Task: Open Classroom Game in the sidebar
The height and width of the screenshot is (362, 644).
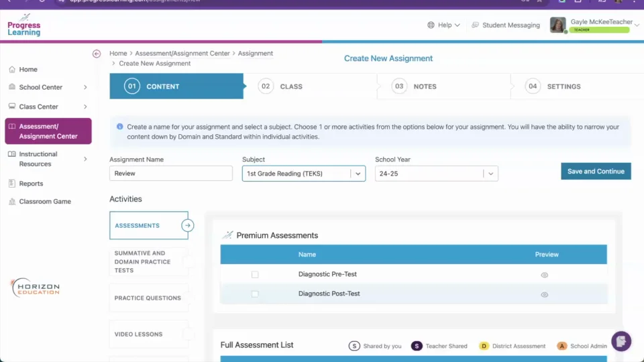Action: click(44, 201)
